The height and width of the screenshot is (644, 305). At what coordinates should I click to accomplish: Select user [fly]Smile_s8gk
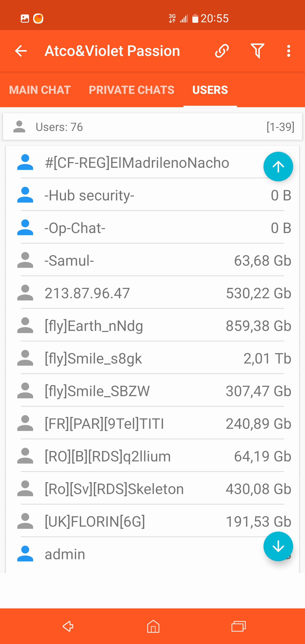coord(93,358)
